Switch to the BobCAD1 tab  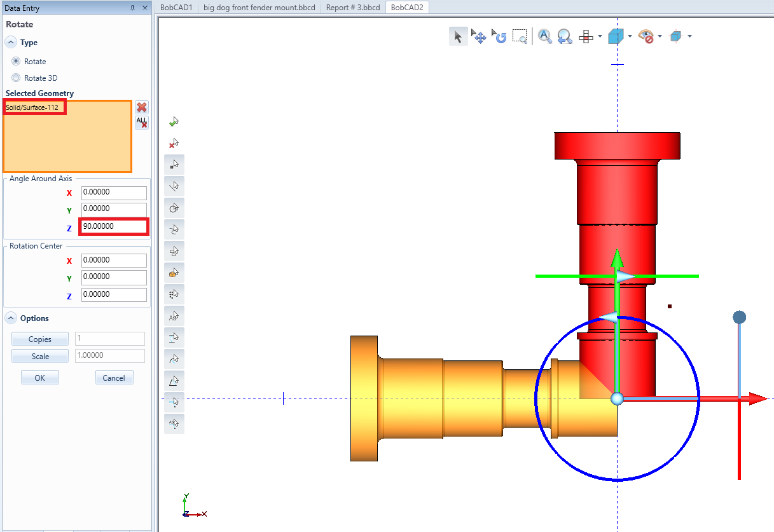tap(176, 7)
